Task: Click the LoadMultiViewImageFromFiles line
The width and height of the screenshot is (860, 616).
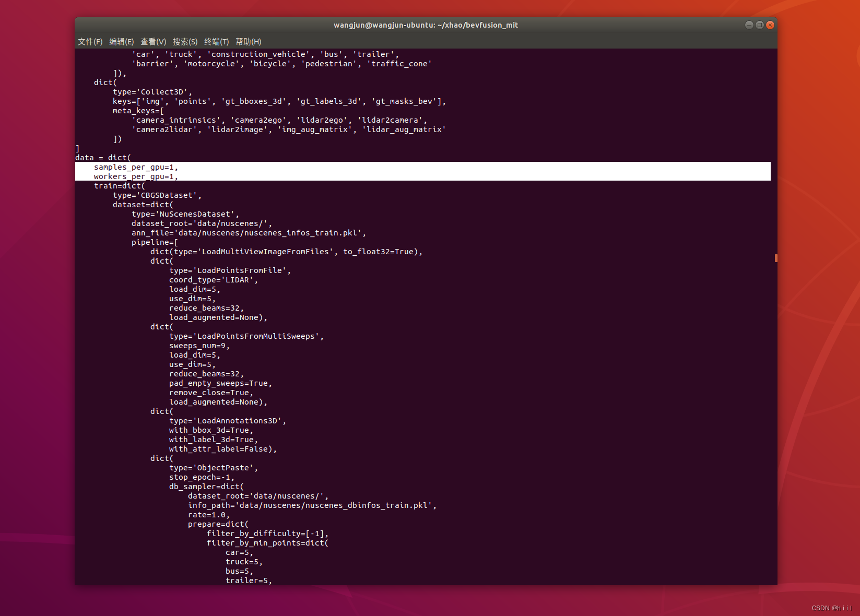Action: tap(286, 252)
